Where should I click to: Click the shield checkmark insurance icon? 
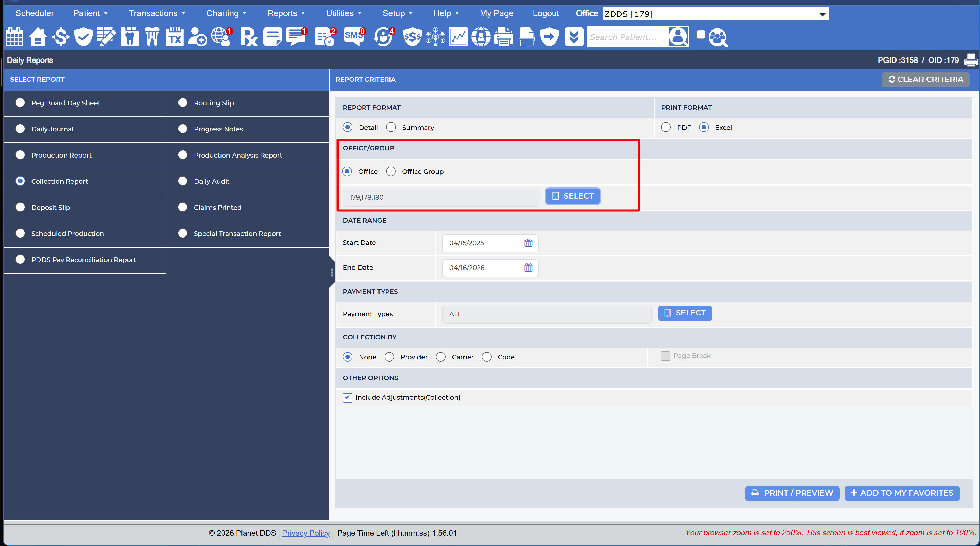(83, 37)
